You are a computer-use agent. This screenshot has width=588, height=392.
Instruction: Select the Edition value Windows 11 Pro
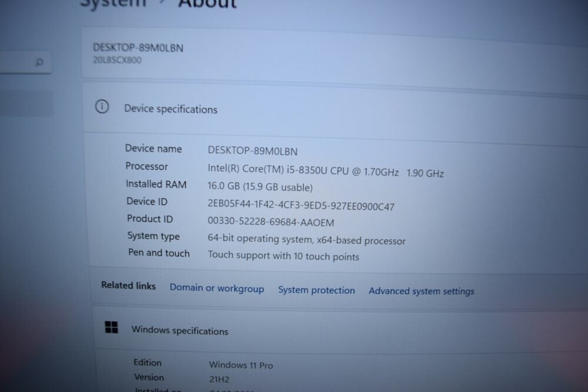tap(240, 364)
